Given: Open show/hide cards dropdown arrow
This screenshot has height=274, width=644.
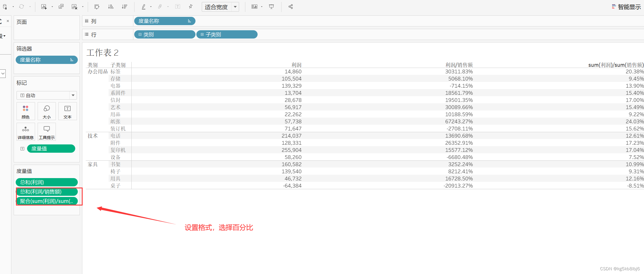Looking at the screenshot, I should pos(262,7).
